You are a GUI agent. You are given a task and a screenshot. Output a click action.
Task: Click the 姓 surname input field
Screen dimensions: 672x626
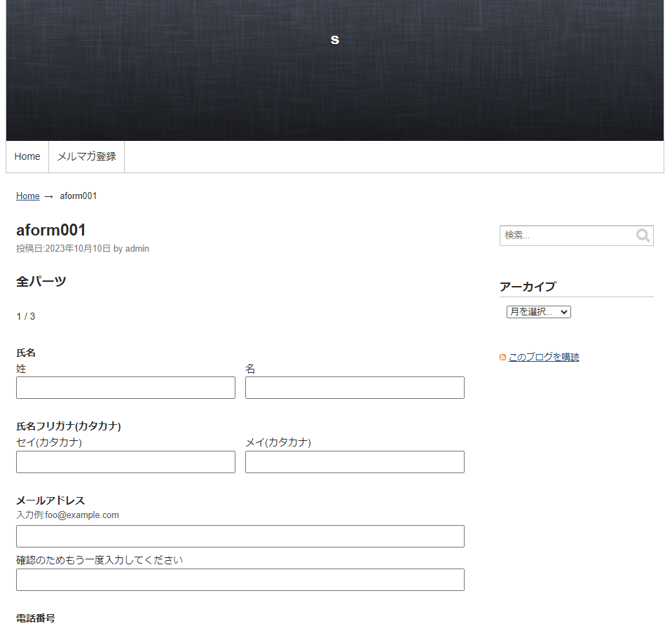[x=125, y=388]
